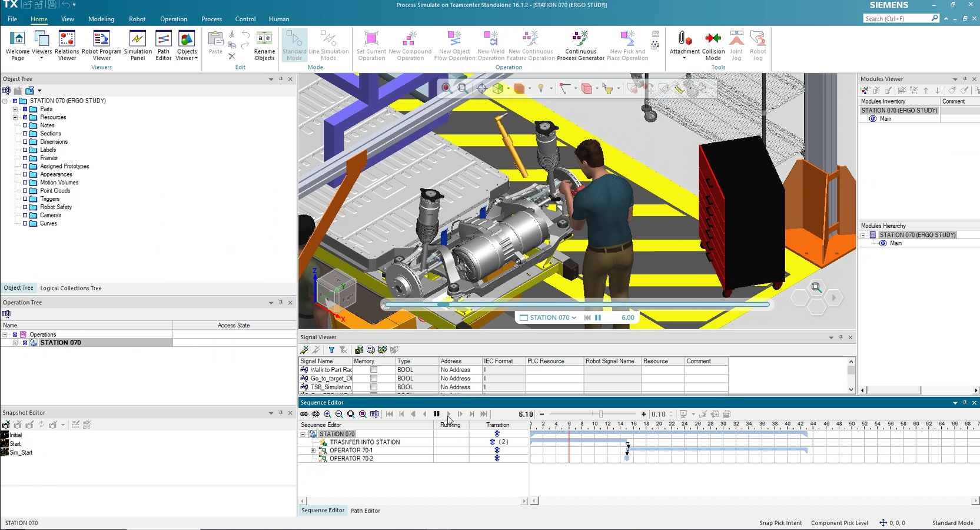
Task: Pause the simulation in Sequence Editor
Action: click(437, 414)
